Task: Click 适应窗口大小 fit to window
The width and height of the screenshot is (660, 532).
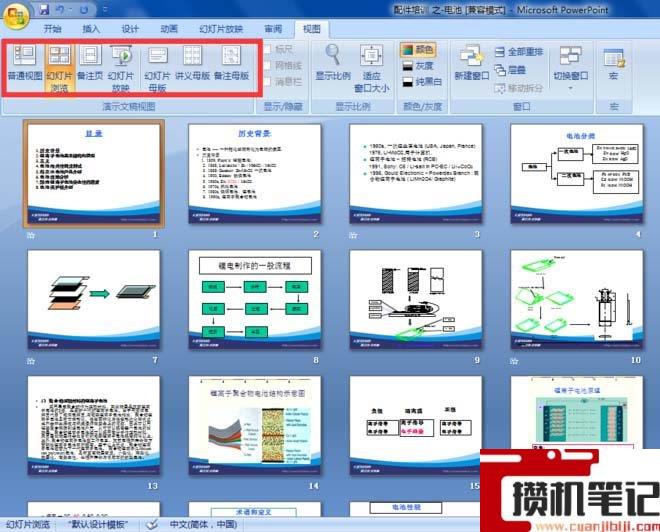Action: tap(372, 69)
